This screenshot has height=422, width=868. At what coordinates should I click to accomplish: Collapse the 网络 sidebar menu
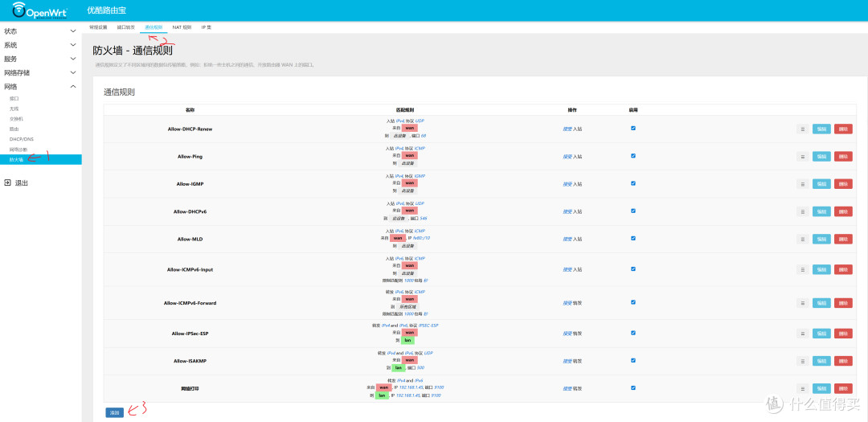pyautogui.click(x=41, y=86)
